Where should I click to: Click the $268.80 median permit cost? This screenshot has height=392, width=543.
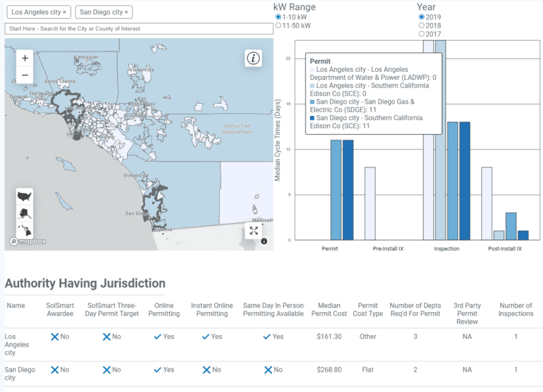point(329,370)
